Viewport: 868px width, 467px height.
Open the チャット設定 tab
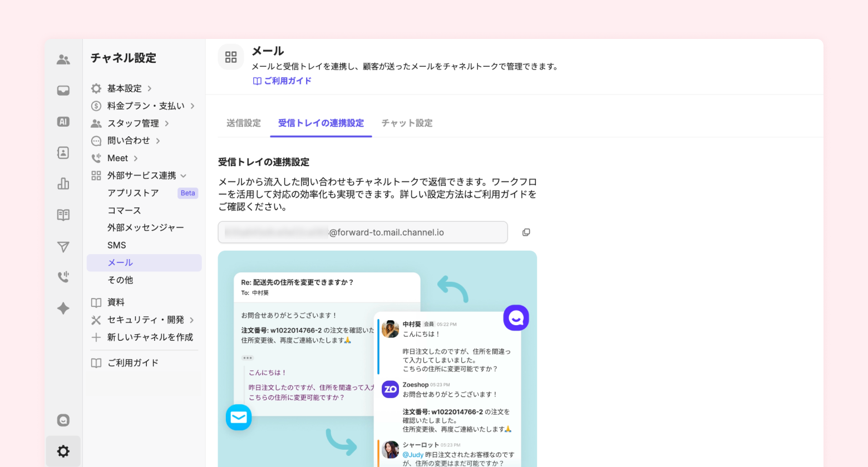[407, 123]
